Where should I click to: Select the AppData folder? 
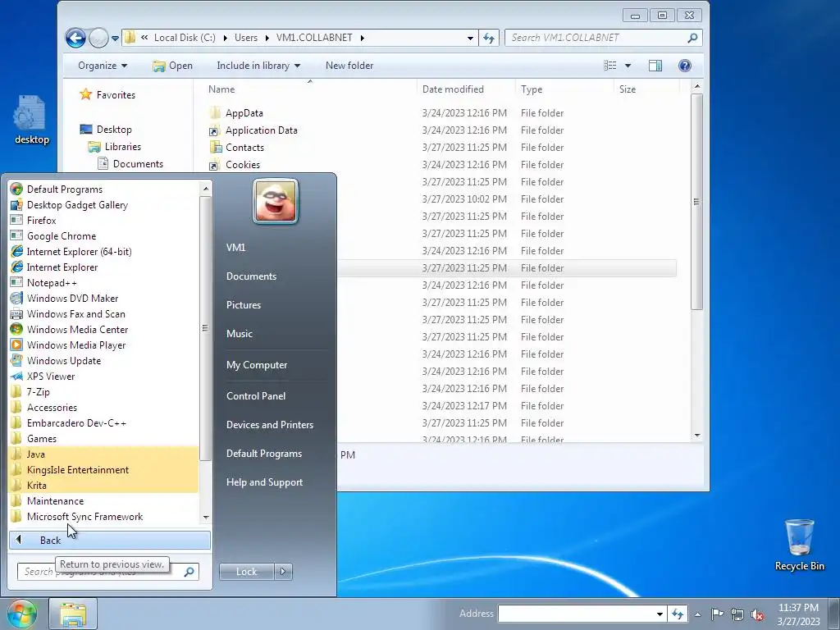244,113
